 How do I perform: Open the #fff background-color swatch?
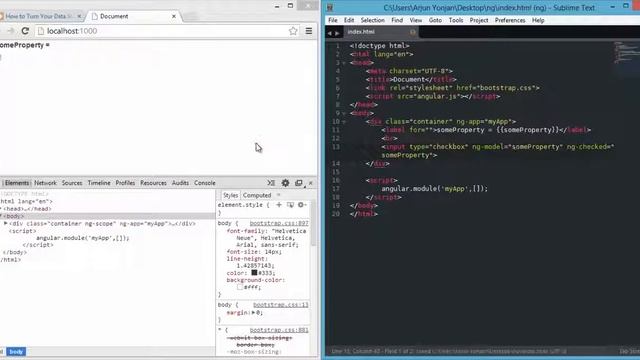coord(240,287)
